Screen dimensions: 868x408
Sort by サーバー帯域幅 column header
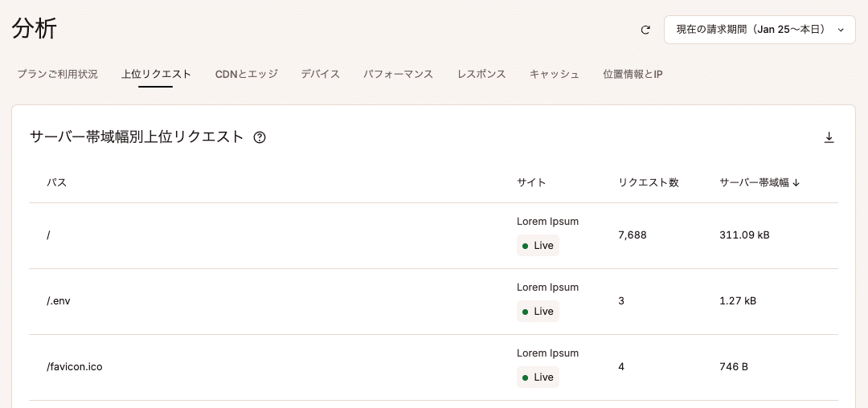coord(759,182)
